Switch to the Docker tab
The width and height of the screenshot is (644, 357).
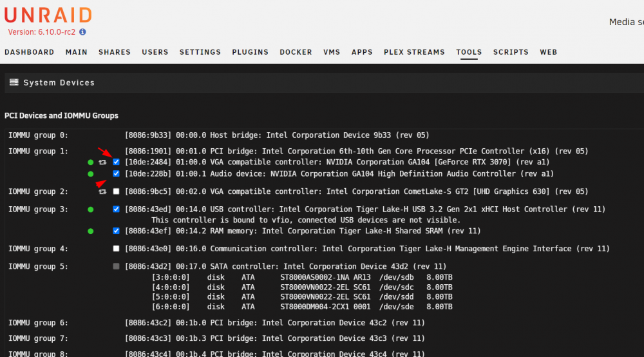coord(296,52)
